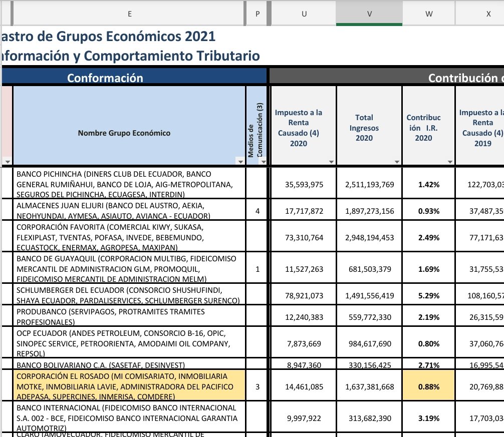Viewport: 504px width, 437px height.
Task: Select the BANCO PICHINCHA group name cell
Action: point(129,184)
